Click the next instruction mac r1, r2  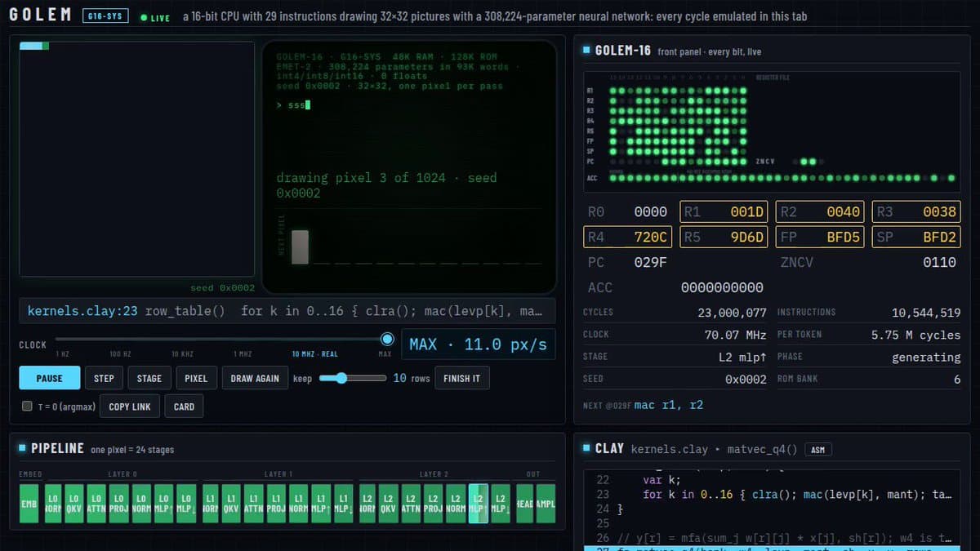[668, 405]
